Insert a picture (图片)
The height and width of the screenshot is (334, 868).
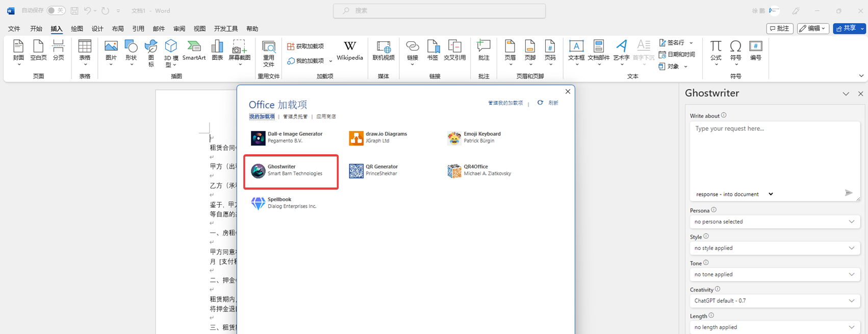pos(111,52)
